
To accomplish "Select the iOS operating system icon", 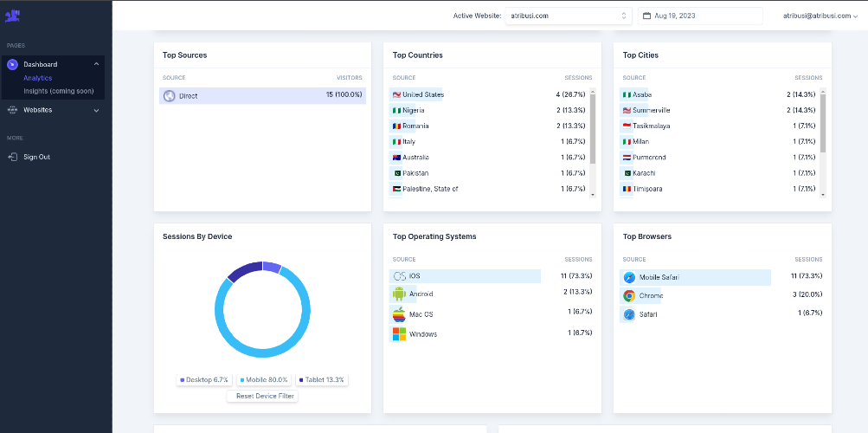I will pos(399,275).
